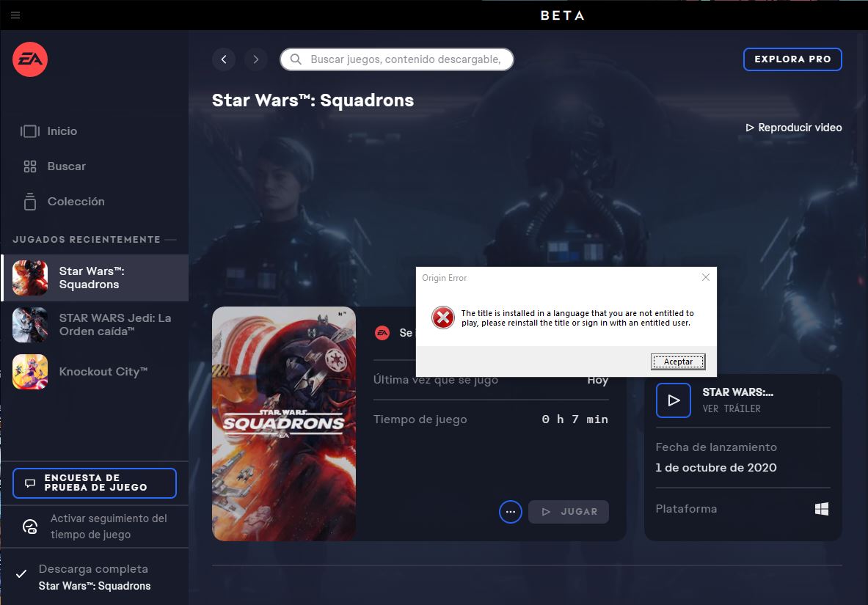Click the EA logo icon

pyautogui.click(x=30, y=59)
